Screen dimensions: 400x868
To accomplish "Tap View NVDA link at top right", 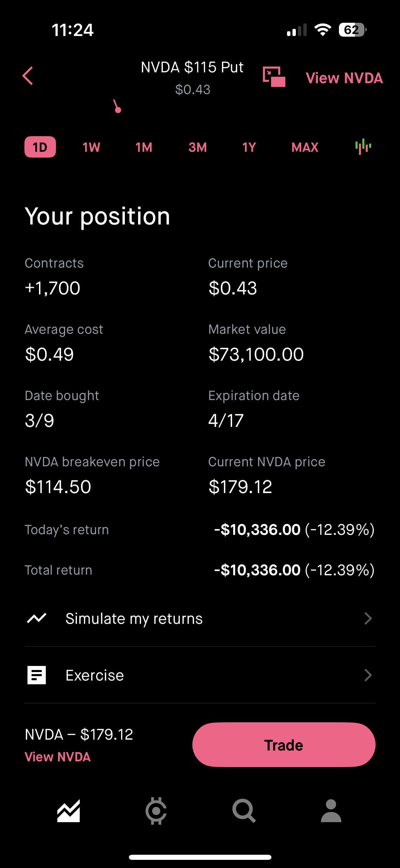I will (344, 78).
